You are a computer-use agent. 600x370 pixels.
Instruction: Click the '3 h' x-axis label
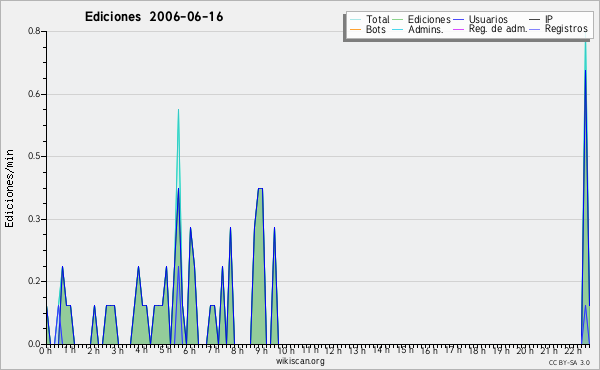(117, 351)
